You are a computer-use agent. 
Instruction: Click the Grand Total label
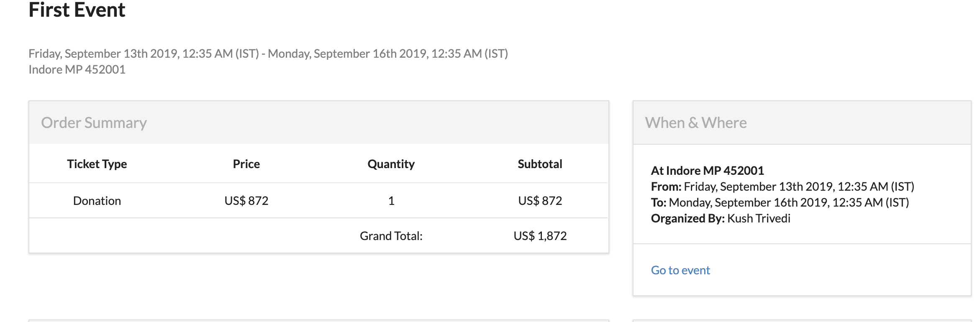coord(391,236)
